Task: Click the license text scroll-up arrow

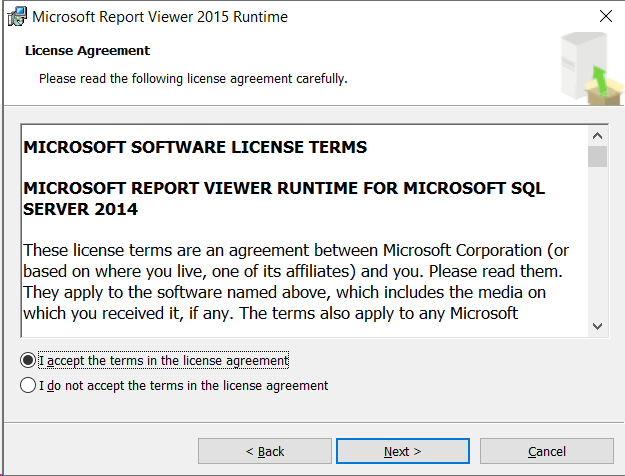Action: tap(597, 136)
